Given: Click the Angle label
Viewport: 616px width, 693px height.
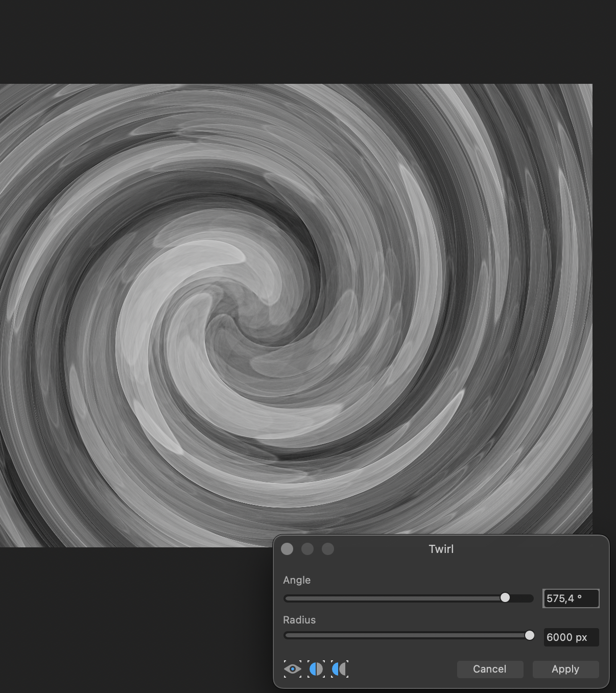Looking at the screenshot, I should click(x=297, y=580).
